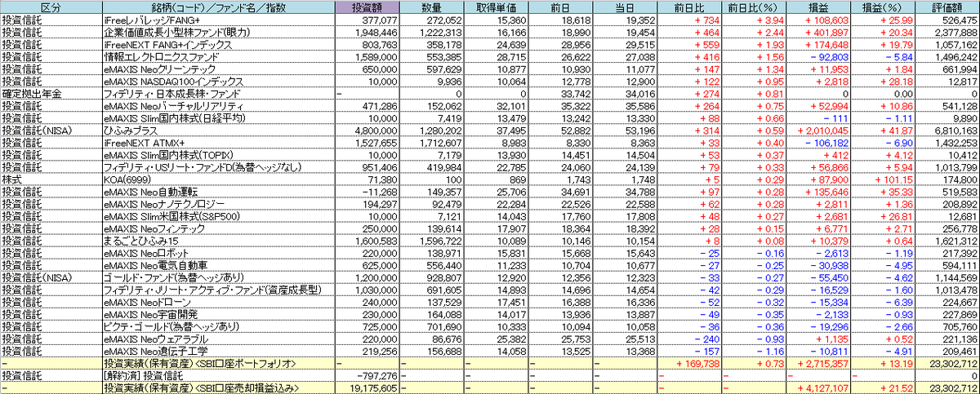Screen dimensions: 980x394
Task: Select the まるごとひふみ15 name cell
Action: tap(219, 241)
